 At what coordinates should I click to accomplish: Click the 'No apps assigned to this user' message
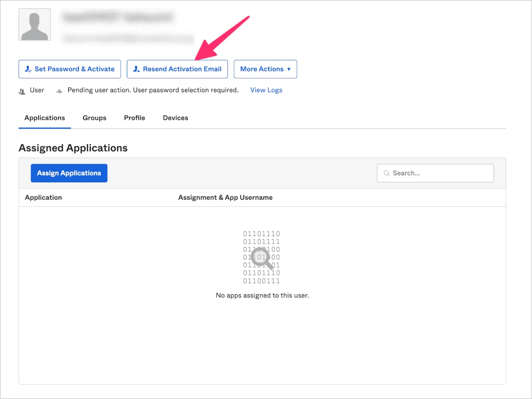[x=262, y=295]
